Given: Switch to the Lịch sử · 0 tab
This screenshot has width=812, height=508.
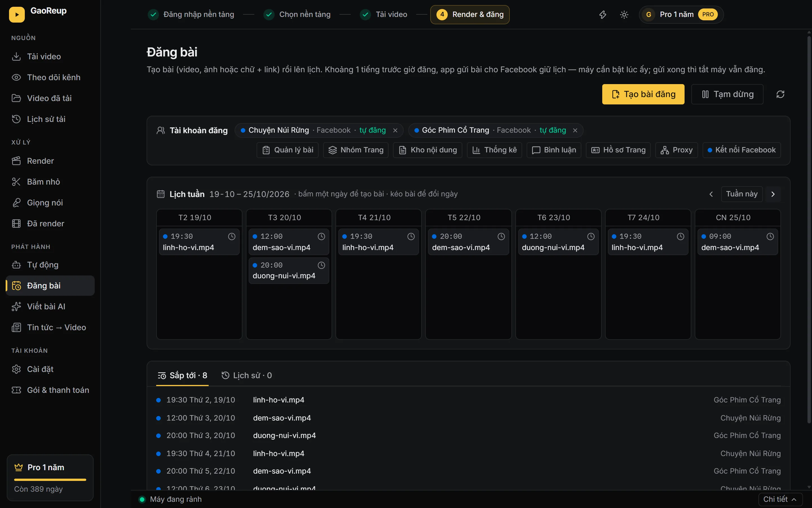Looking at the screenshot, I should tap(247, 376).
